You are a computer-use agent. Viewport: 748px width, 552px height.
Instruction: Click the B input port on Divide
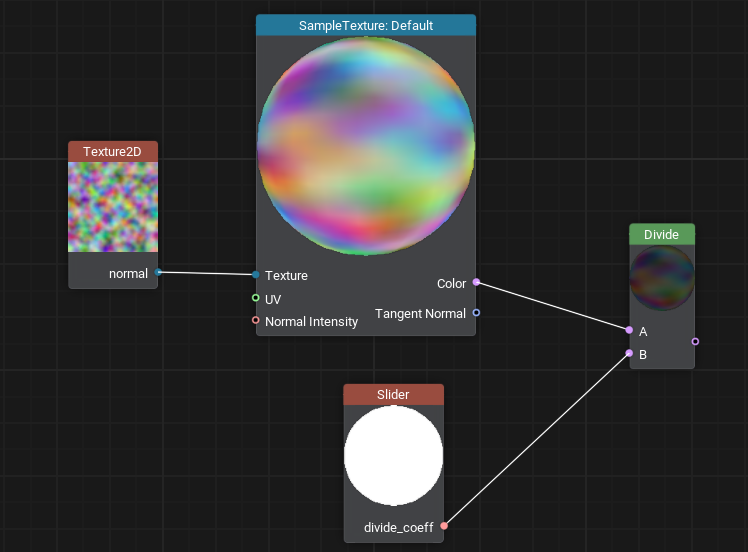point(629,353)
